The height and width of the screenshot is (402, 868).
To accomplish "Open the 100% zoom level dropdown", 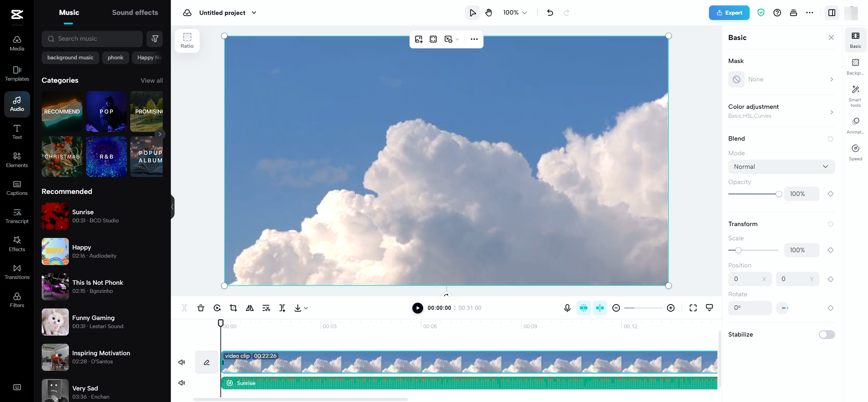I will pyautogui.click(x=515, y=13).
